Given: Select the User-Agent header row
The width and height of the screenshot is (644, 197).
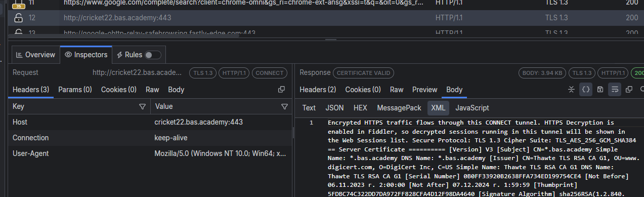Looking at the screenshot, I should click(x=150, y=153).
